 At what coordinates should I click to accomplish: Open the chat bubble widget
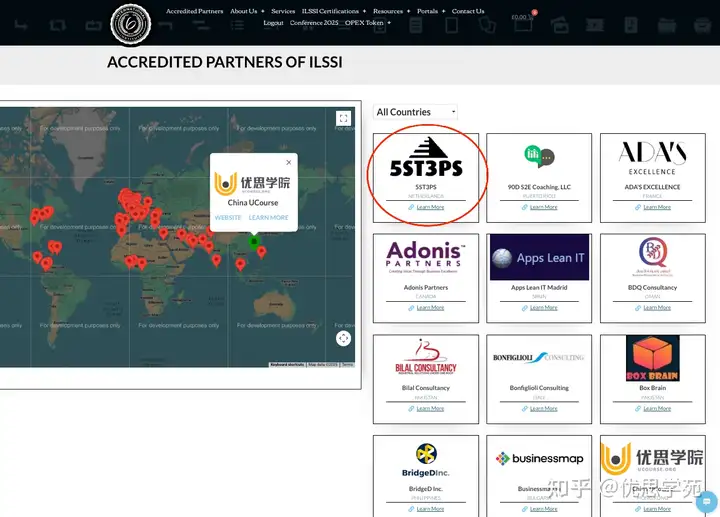point(706,501)
